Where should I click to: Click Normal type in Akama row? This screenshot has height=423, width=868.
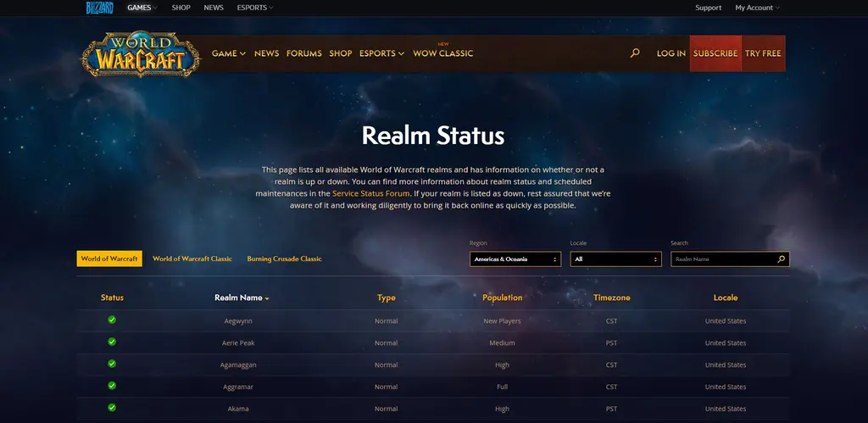[387, 409]
